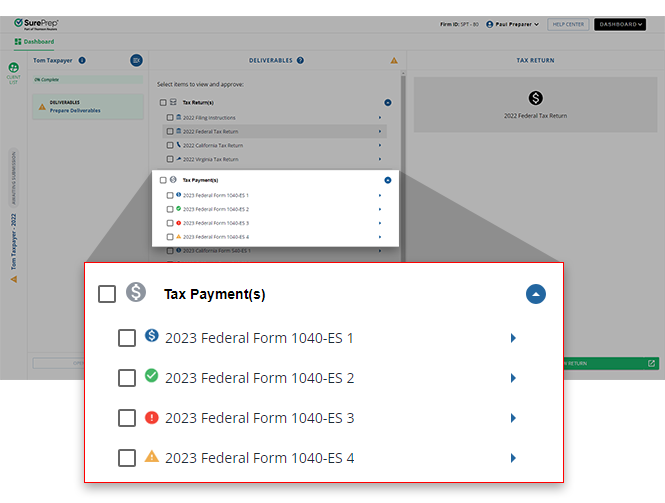The width and height of the screenshot is (665, 503).
Task: Click the info icon beside Tom Taxpayer
Action: [x=82, y=60]
